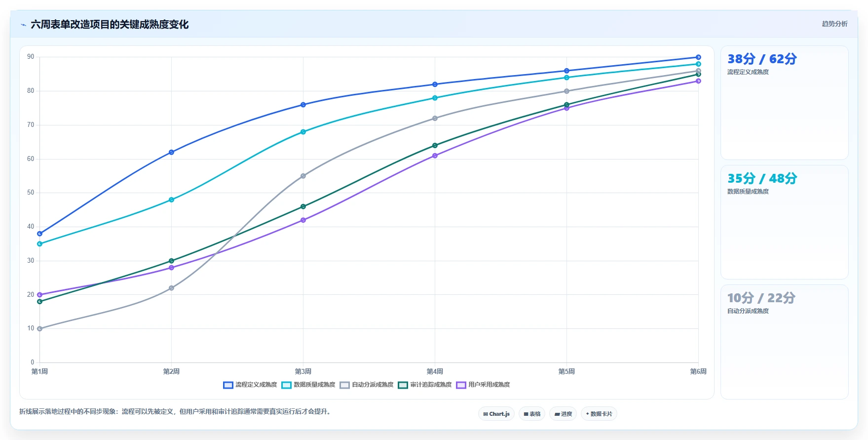Image resolution: width=868 pixels, height=440 pixels.
Task: Click the cyan 数据质量成熟度 legend swatch
Action: [x=287, y=385]
